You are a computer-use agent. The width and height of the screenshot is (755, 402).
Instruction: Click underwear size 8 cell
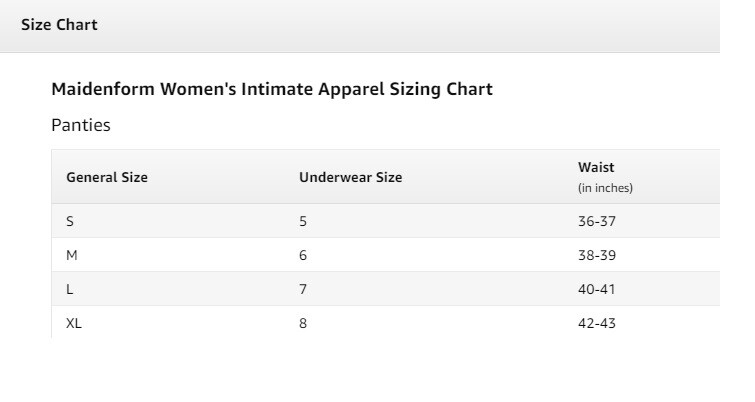click(x=303, y=323)
